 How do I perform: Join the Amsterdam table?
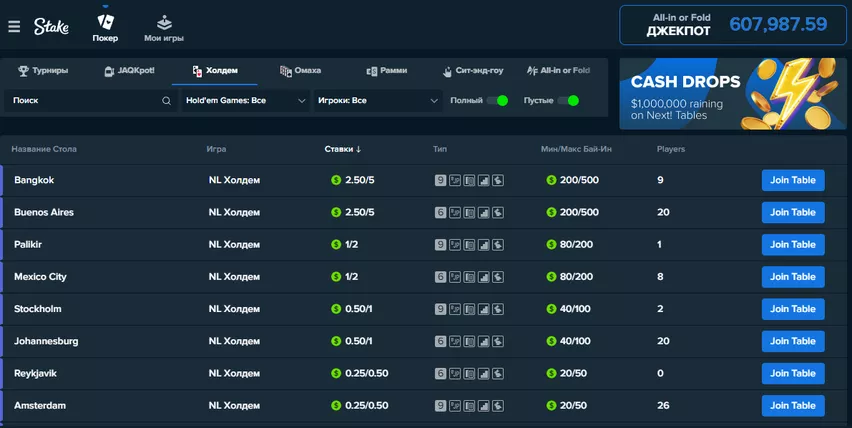793,406
